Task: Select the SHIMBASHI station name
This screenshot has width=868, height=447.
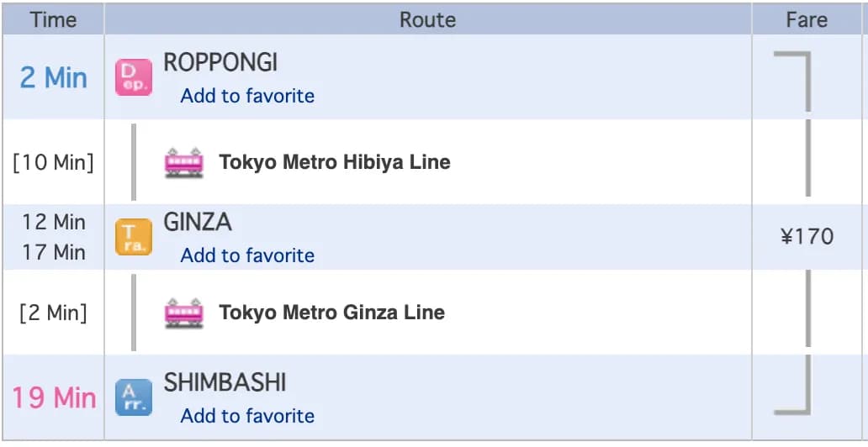Action: pyautogui.click(x=225, y=382)
